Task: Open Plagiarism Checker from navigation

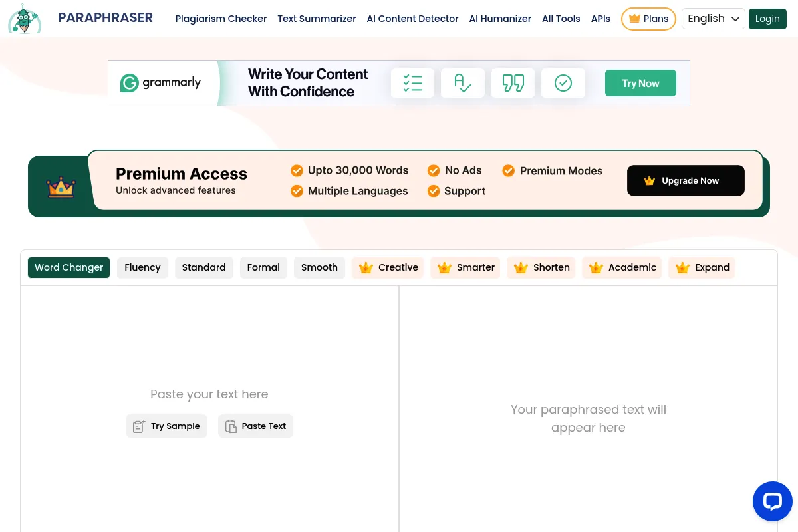Action: point(221,19)
